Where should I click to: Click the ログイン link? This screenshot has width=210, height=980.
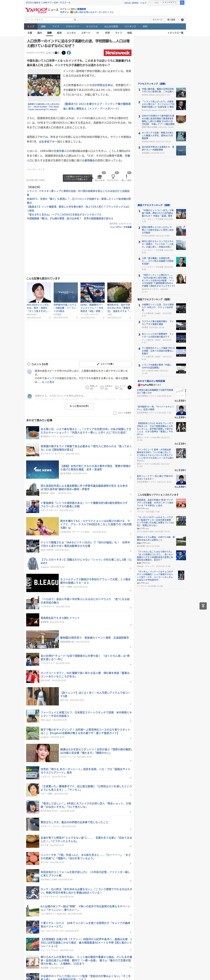pyautogui.click(x=64, y=12)
